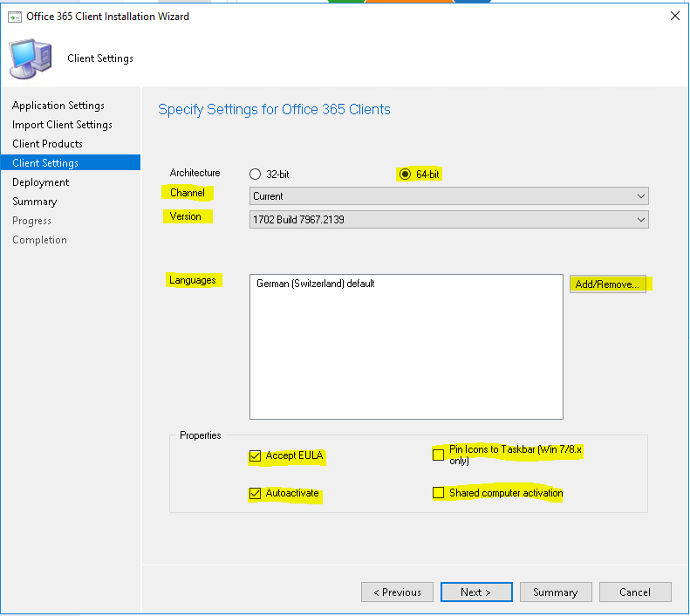Uncheck the Autoactivate checkbox
Screen dimensions: 690x616
click(x=255, y=493)
